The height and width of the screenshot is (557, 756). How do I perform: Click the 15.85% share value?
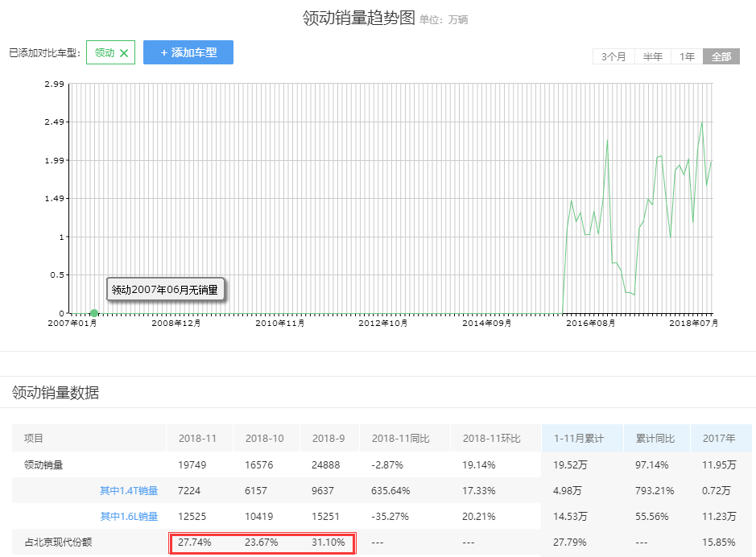pyautogui.click(x=719, y=542)
